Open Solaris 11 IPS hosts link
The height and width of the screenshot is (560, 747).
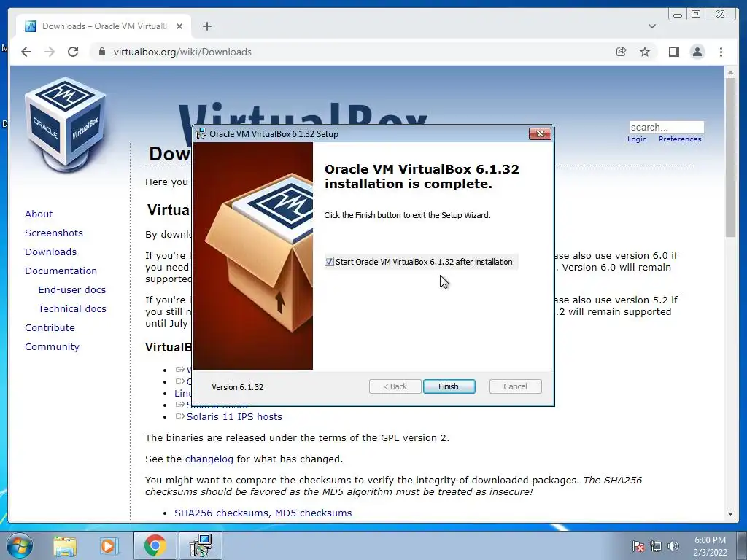(x=234, y=416)
